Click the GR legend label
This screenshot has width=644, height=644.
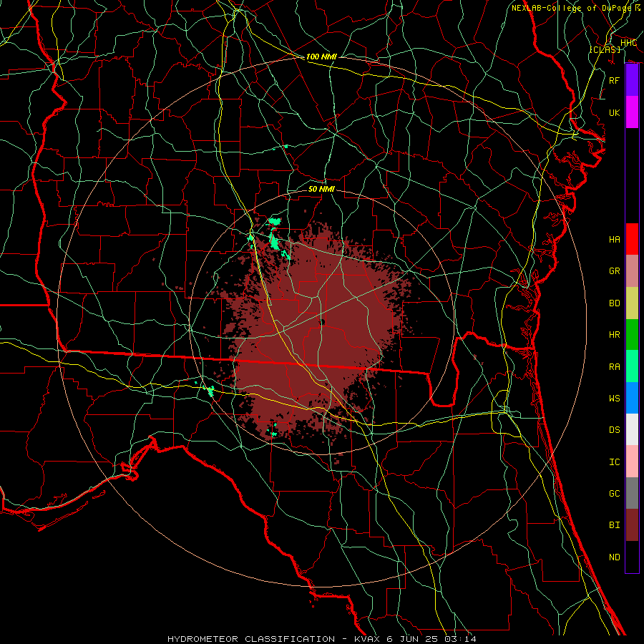[615, 271]
